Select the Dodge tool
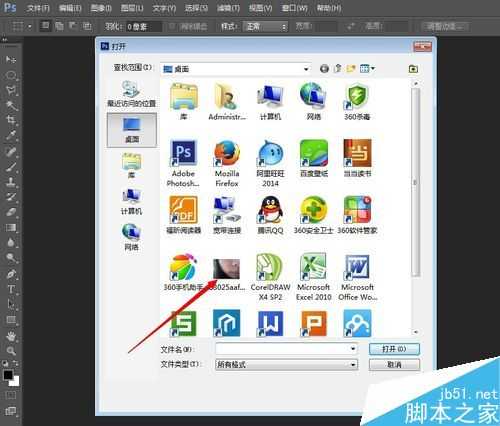The image size is (500, 426). pyautogui.click(x=11, y=258)
